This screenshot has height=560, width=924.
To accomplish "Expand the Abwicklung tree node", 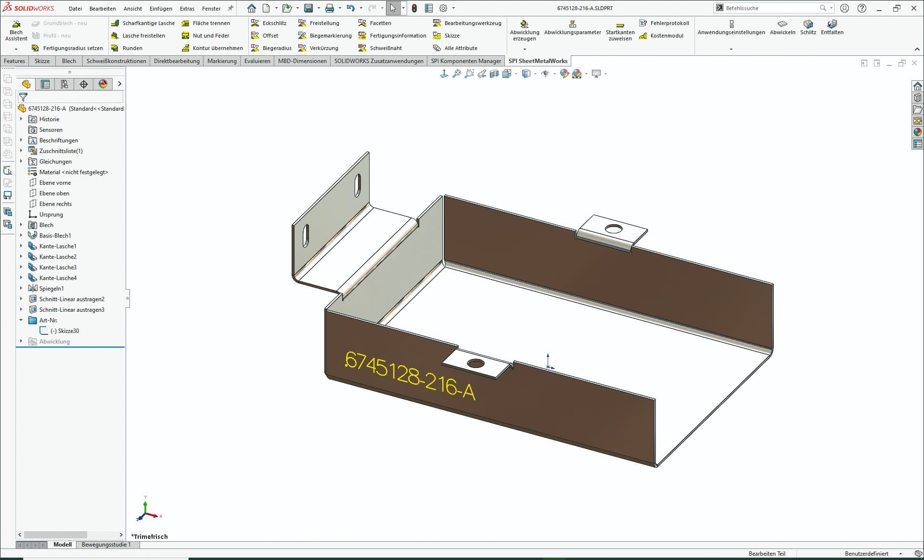I will pyautogui.click(x=21, y=341).
